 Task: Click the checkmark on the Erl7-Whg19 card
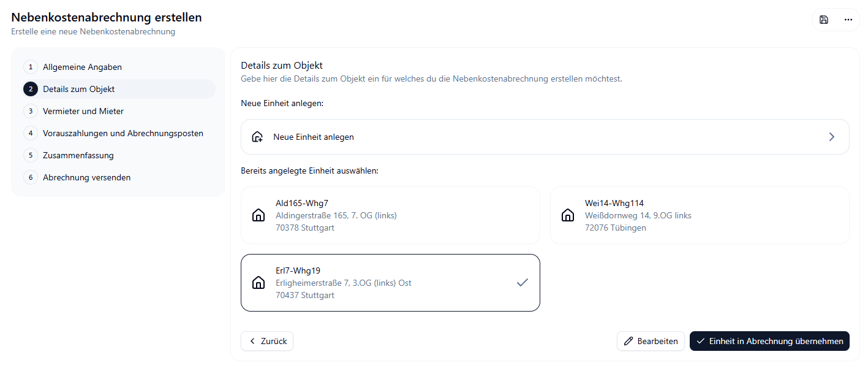[522, 282]
